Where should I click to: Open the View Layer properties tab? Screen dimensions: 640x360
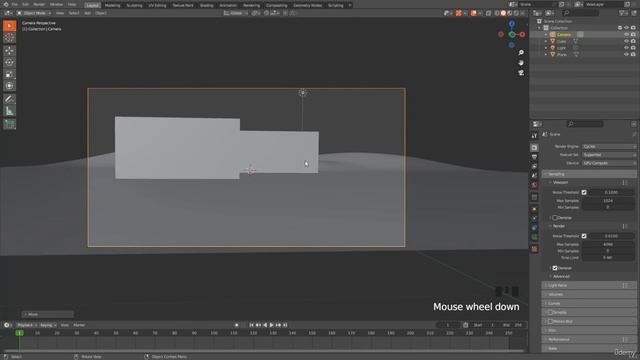[x=534, y=167]
